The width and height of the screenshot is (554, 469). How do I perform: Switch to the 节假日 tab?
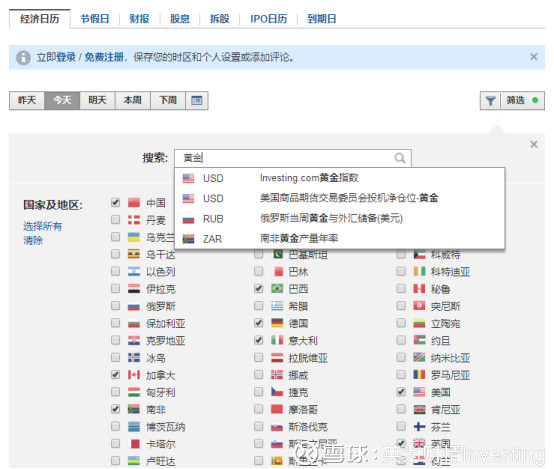95,18
